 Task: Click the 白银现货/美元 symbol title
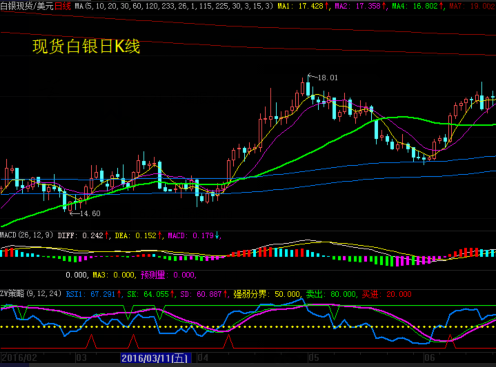click(x=27, y=6)
